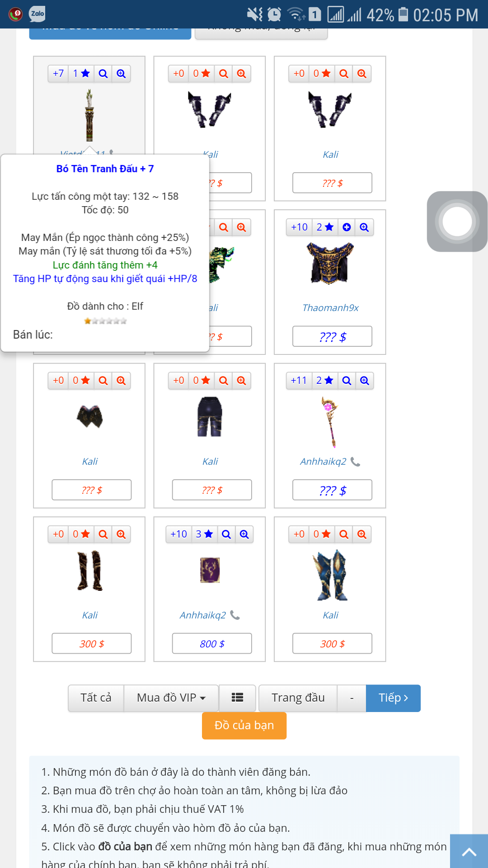Screen dimensions: 488x868
Task: Open seller Thaomanh9x link
Action: pos(330,308)
